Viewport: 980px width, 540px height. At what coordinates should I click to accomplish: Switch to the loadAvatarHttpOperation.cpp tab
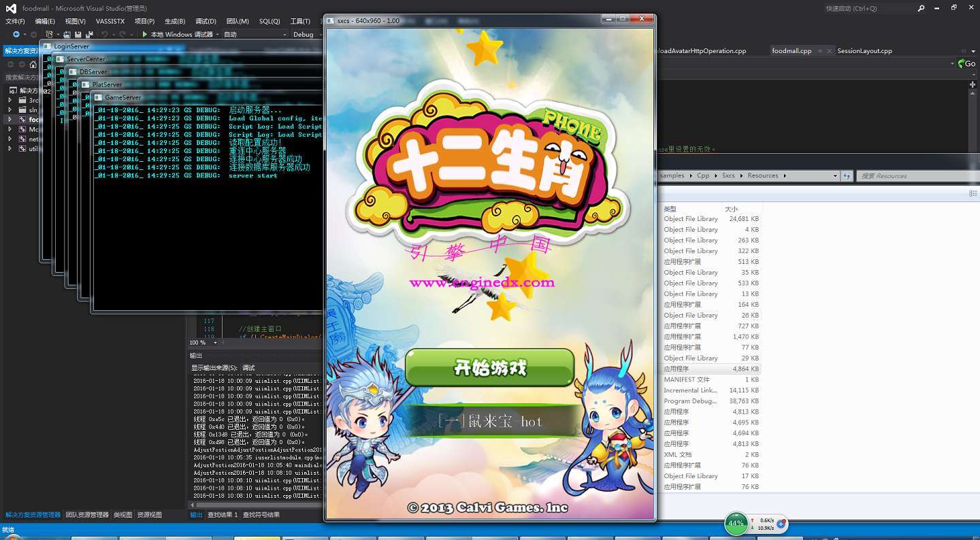point(702,51)
